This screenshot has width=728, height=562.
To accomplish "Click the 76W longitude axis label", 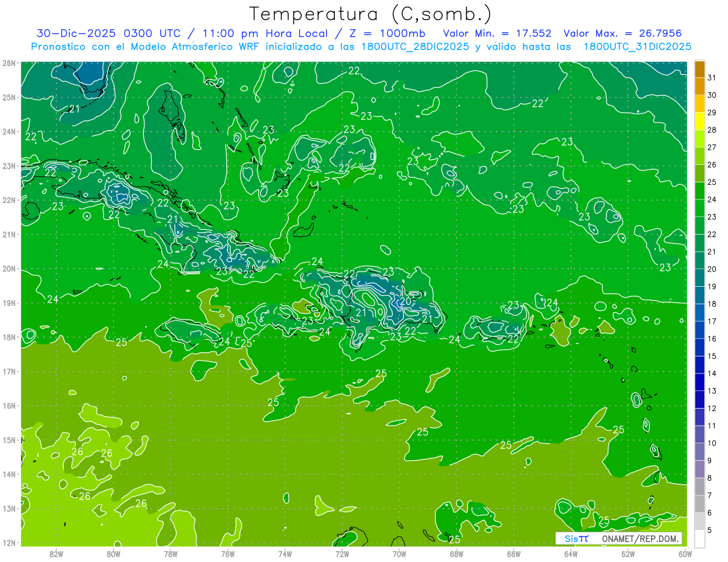I will coord(227,554).
